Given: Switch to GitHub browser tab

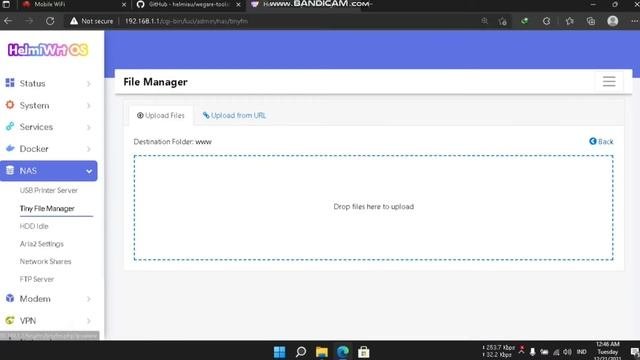Looking at the screenshot, I should point(189,4).
